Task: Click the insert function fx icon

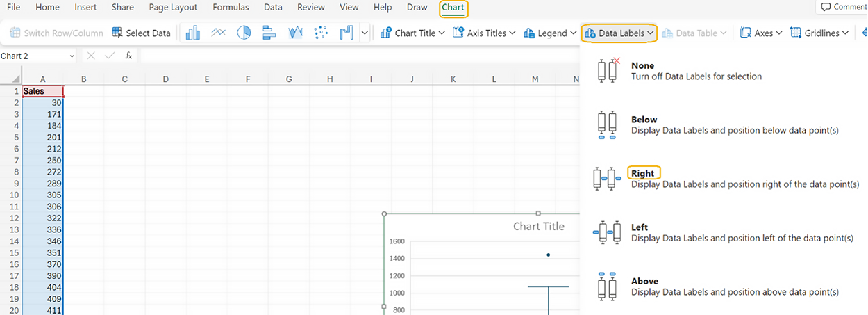Action: 129,56
